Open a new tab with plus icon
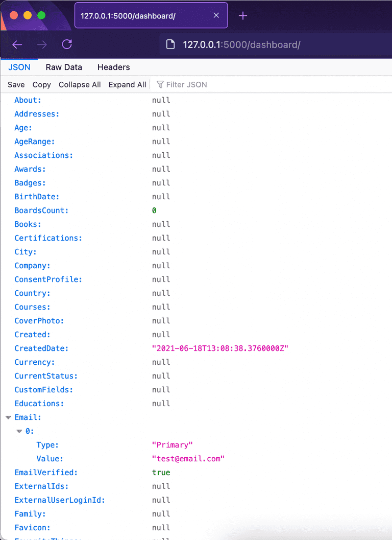This screenshot has width=392, height=540. 243,16
